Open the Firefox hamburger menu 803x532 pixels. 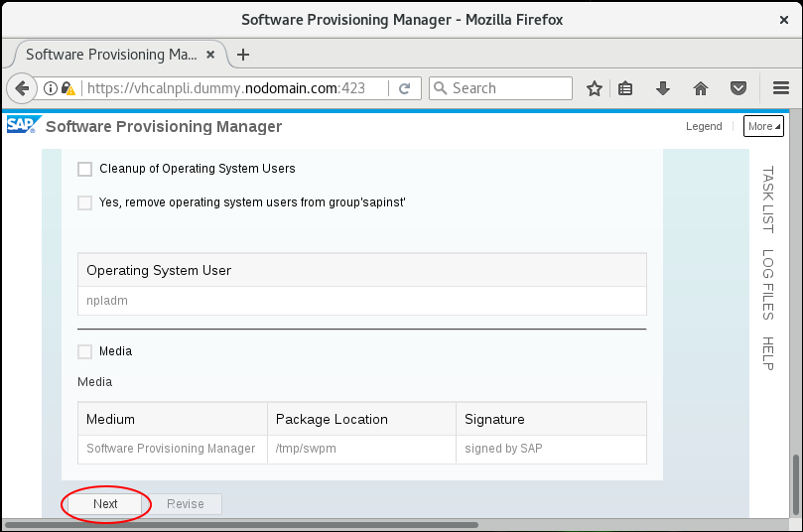pyautogui.click(x=781, y=88)
